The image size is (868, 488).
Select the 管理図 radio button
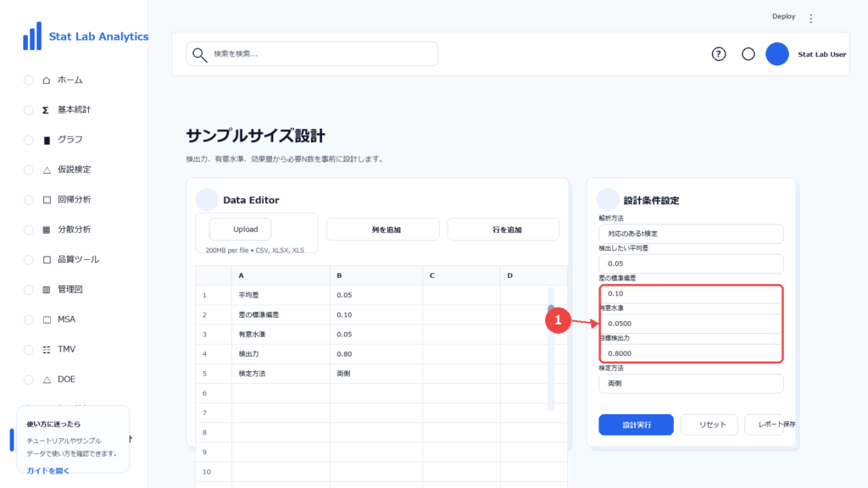tap(28, 290)
